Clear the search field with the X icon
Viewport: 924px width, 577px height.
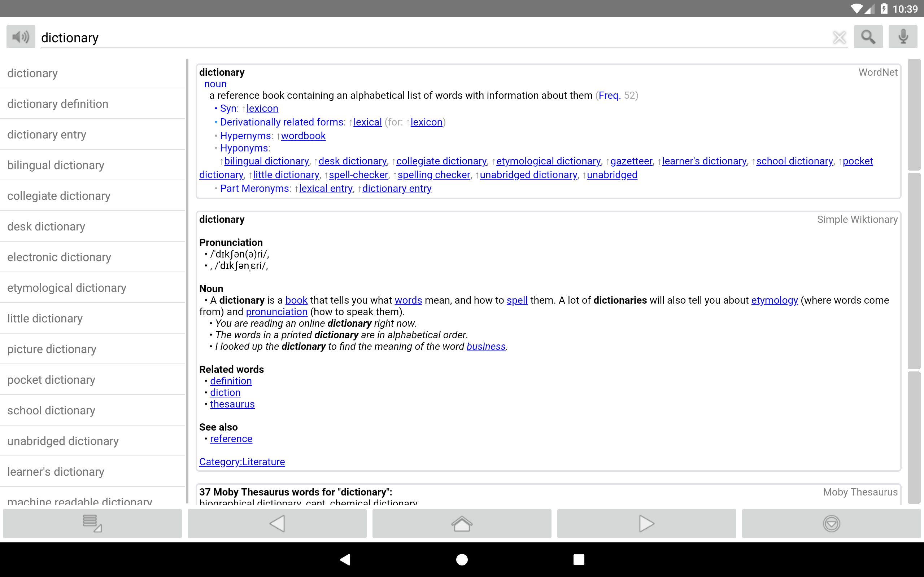(x=839, y=37)
